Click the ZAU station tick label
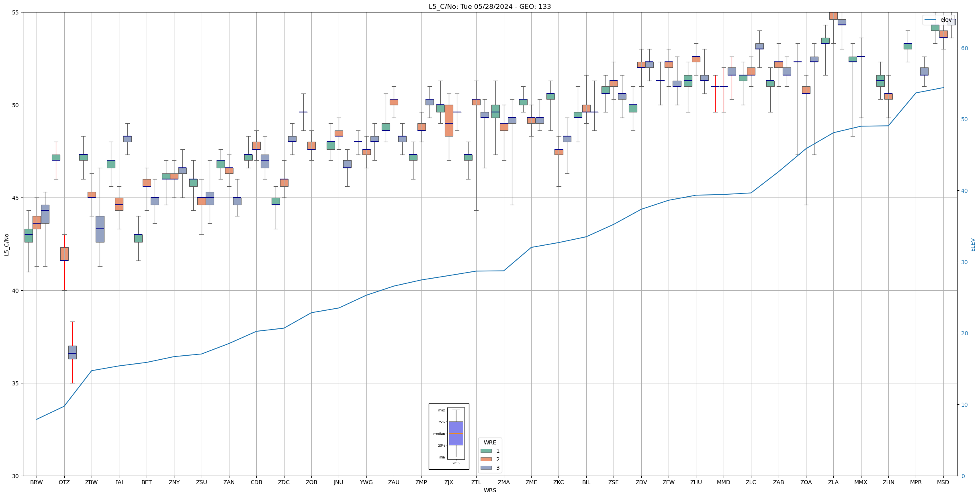Image resolution: width=980 pixels, height=497 pixels. pos(394,482)
